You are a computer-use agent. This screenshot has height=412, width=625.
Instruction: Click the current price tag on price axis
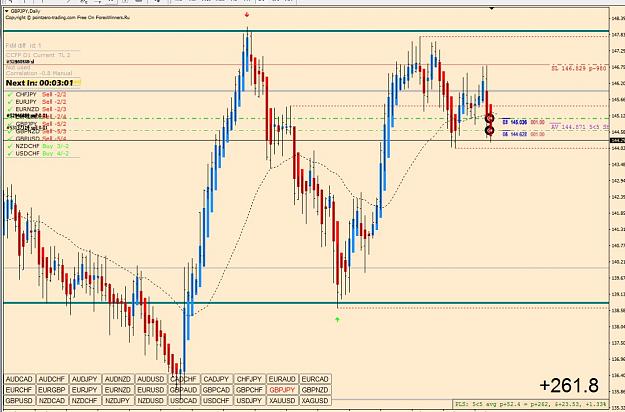(x=617, y=141)
